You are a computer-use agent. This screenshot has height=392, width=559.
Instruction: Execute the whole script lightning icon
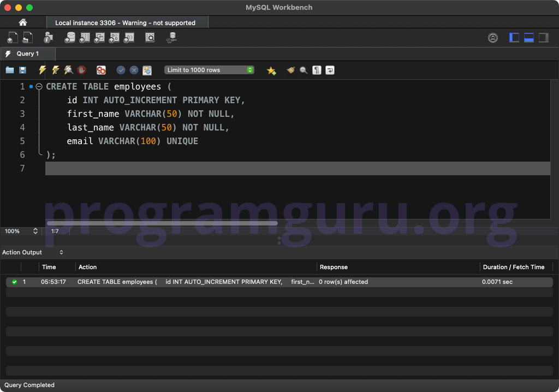click(42, 70)
